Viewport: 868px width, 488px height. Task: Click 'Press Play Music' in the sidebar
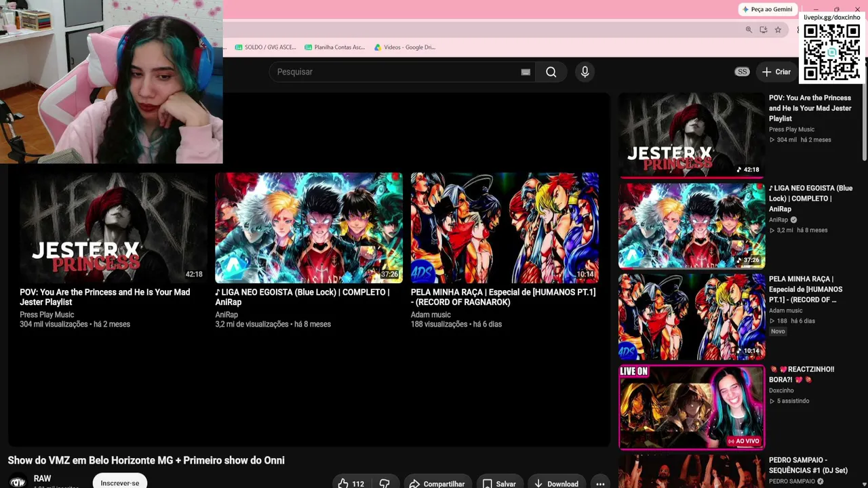point(791,129)
